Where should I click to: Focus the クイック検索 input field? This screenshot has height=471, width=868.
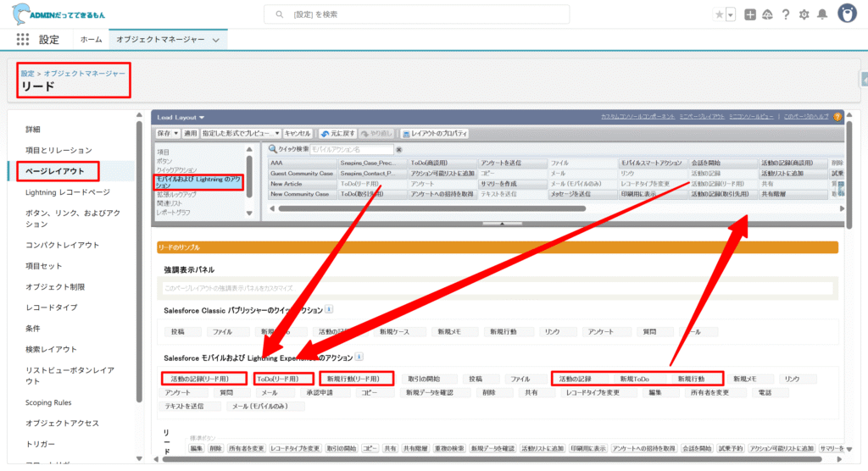(352, 149)
